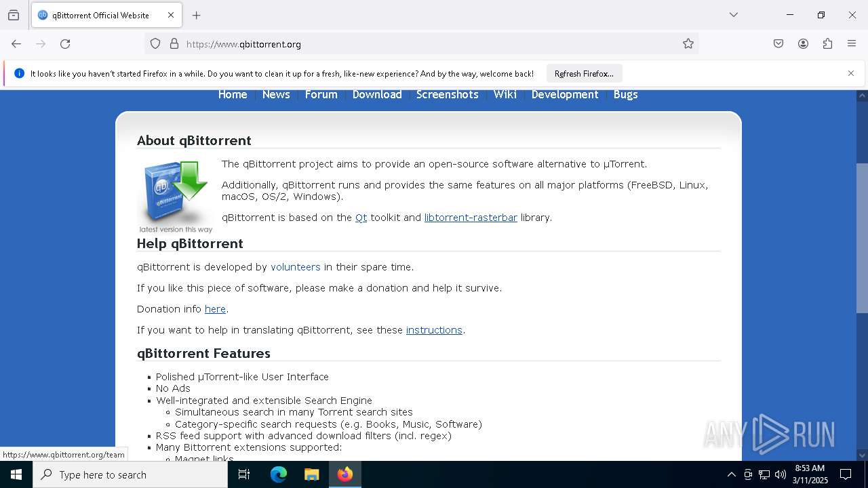Reload the page with the refresh icon
The image size is (868, 488).
click(65, 44)
